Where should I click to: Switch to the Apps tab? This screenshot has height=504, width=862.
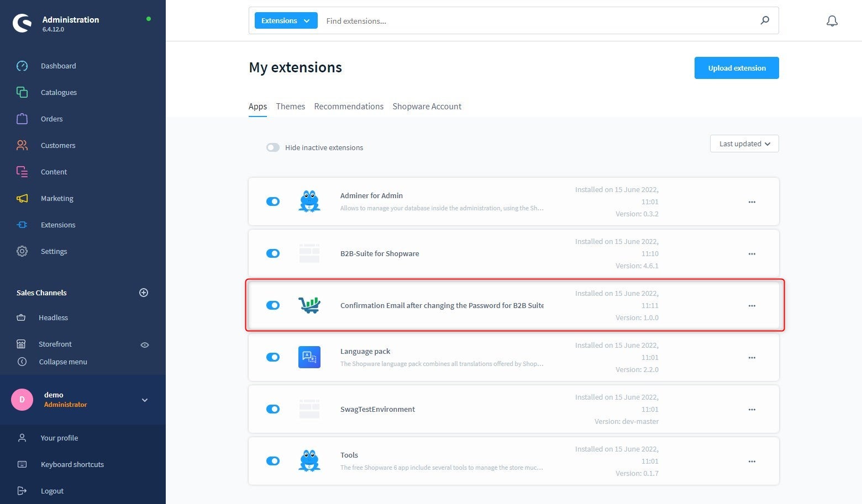point(257,106)
